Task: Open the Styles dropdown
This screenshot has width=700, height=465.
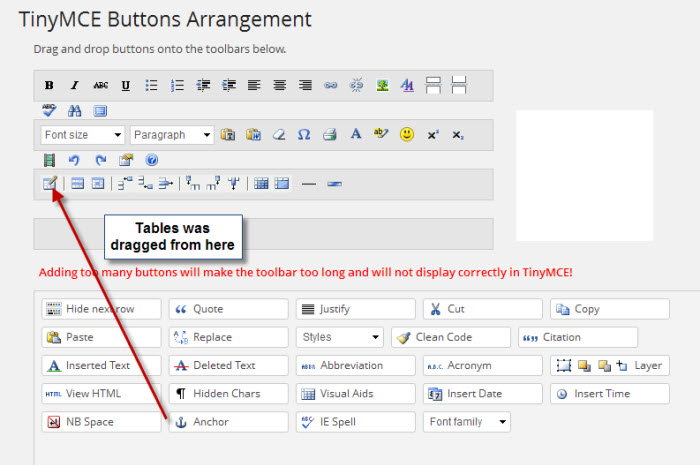Action: click(340, 337)
